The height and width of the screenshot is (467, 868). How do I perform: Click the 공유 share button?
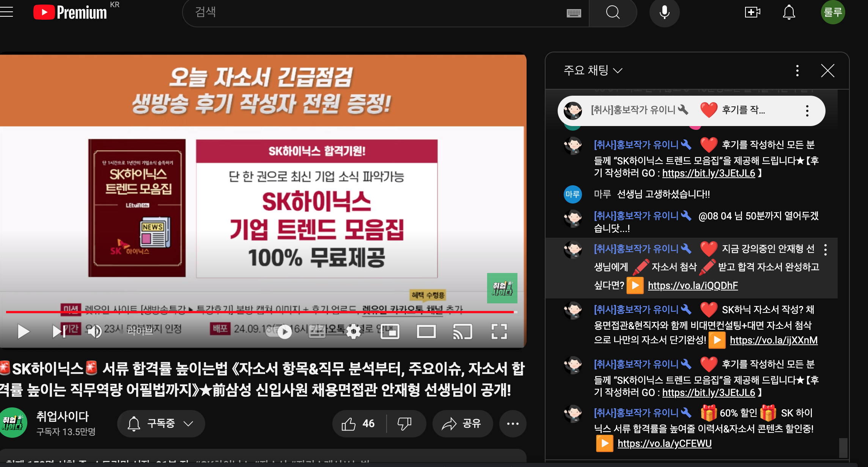click(x=462, y=423)
